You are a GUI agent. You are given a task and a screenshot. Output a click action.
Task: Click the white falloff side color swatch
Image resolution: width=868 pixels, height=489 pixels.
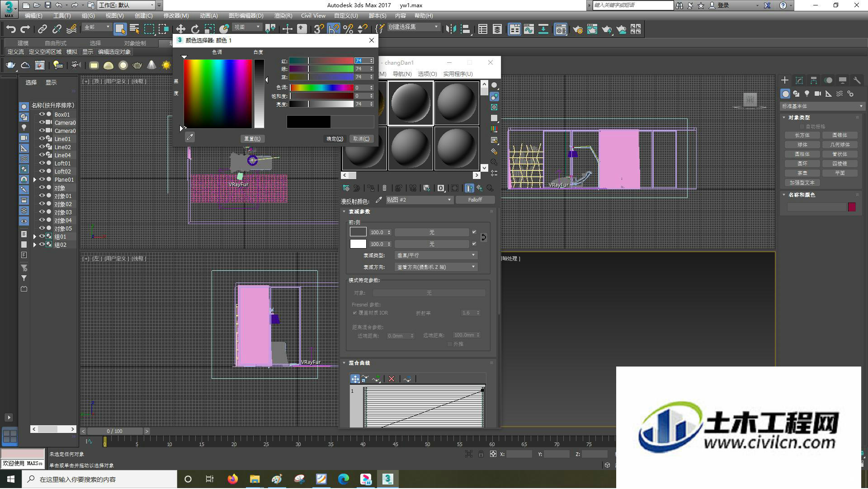358,244
